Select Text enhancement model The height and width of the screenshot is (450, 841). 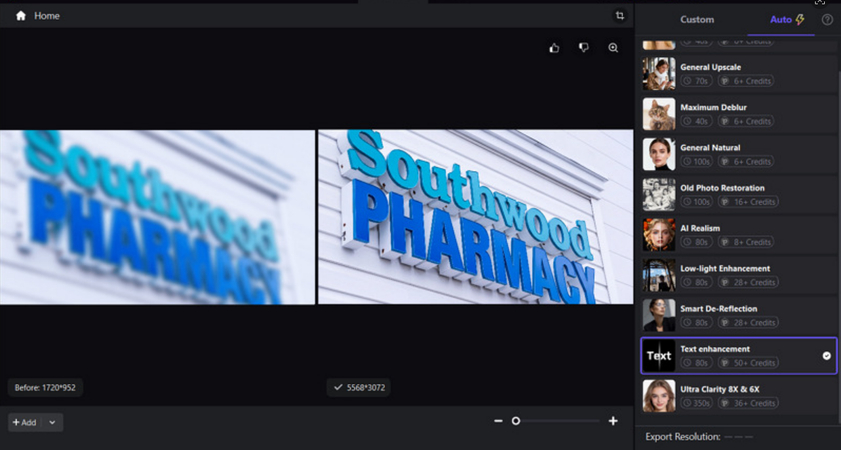739,356
